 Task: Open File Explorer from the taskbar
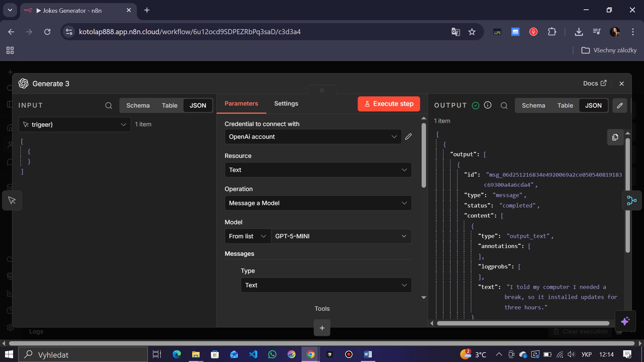tap(196, 355)
